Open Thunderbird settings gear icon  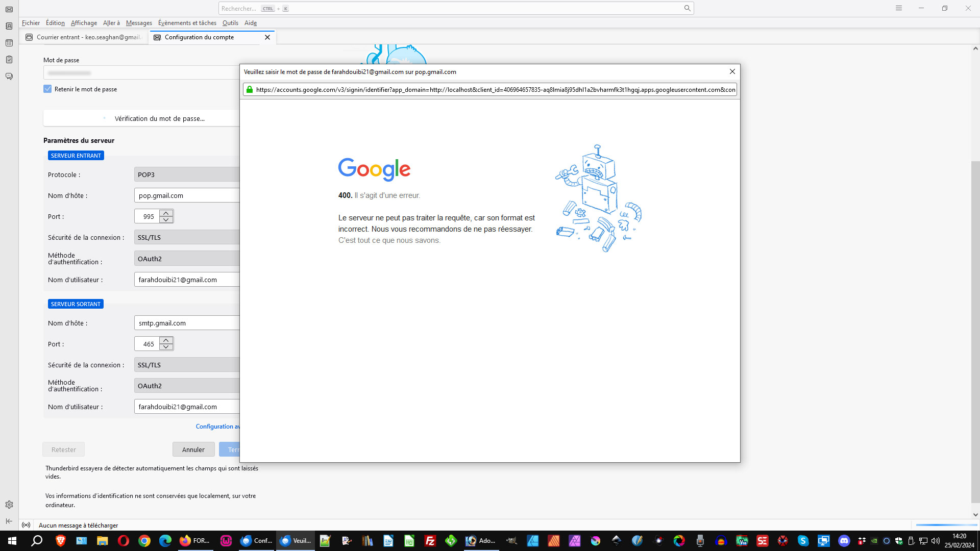pyautogui.click(x=9, y=505)
